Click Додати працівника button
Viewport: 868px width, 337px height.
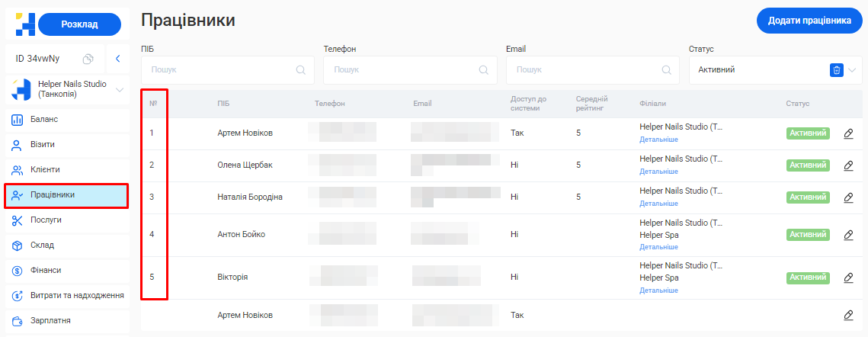(x=809, y=21)
